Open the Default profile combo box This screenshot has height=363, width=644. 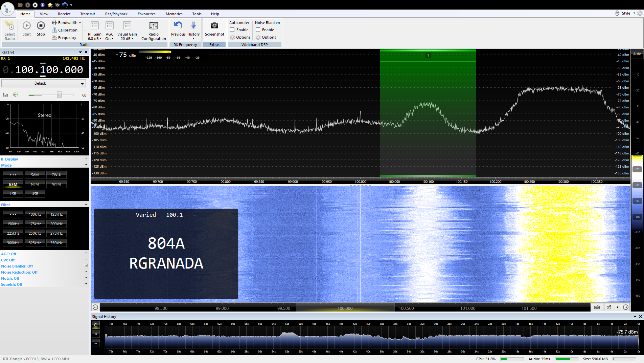click(44, 83)
